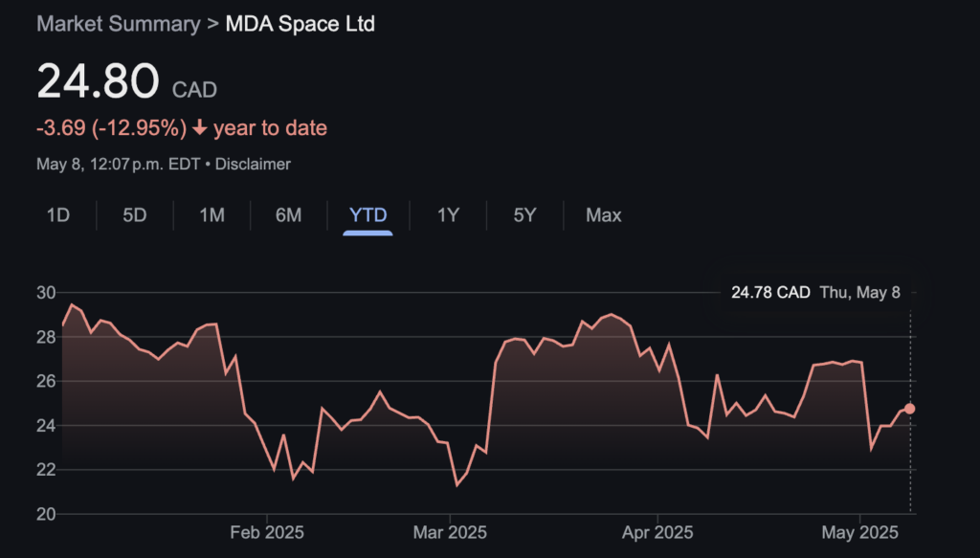The width and height of the screenshot is (980, 558).
Task: Click the Apr 2025 axis label
Action: tap(657, 532)
